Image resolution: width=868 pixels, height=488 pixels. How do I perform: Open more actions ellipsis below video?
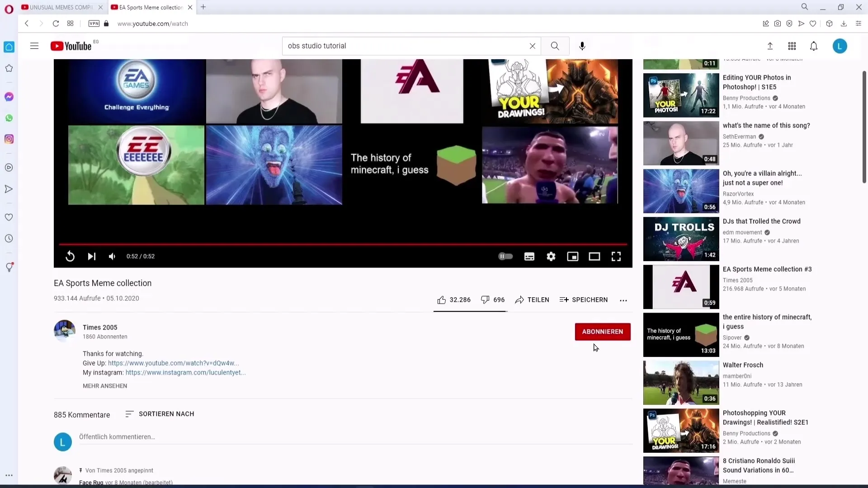(623, 300)
